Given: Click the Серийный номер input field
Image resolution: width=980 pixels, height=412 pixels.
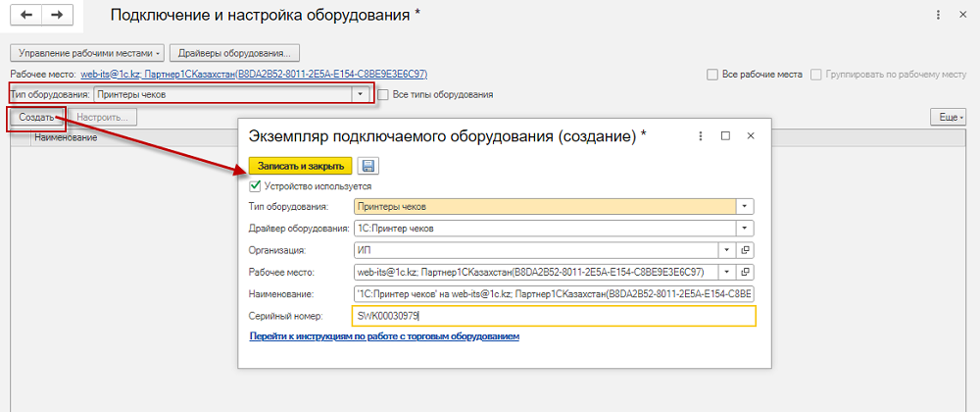Looking at the screenshot, I should (x=554, y=316).
